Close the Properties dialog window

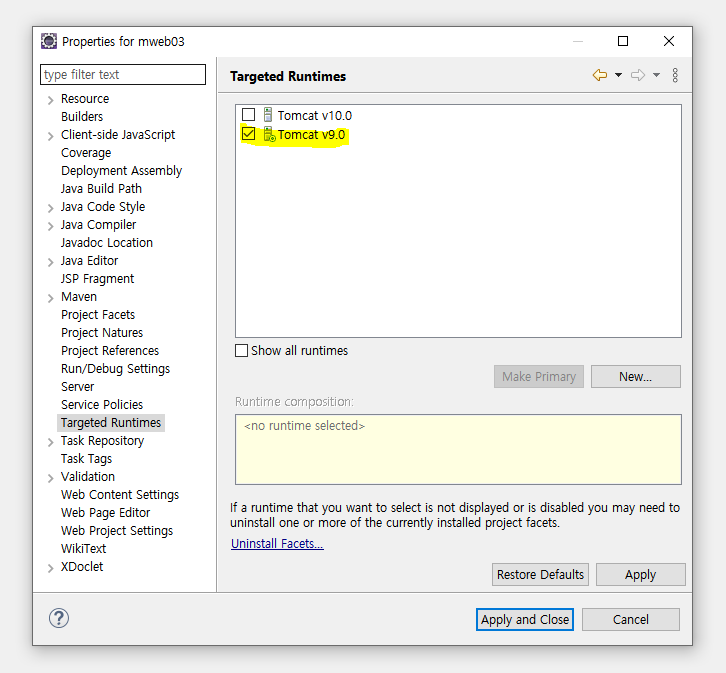[x=669, y=41]
